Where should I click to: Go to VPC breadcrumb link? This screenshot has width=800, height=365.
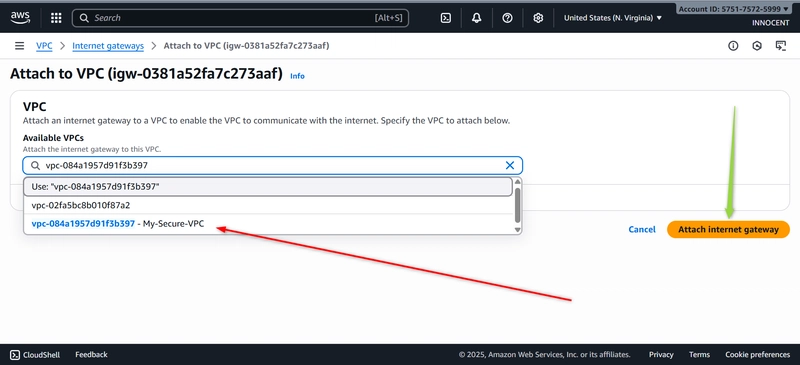[44, 46]
